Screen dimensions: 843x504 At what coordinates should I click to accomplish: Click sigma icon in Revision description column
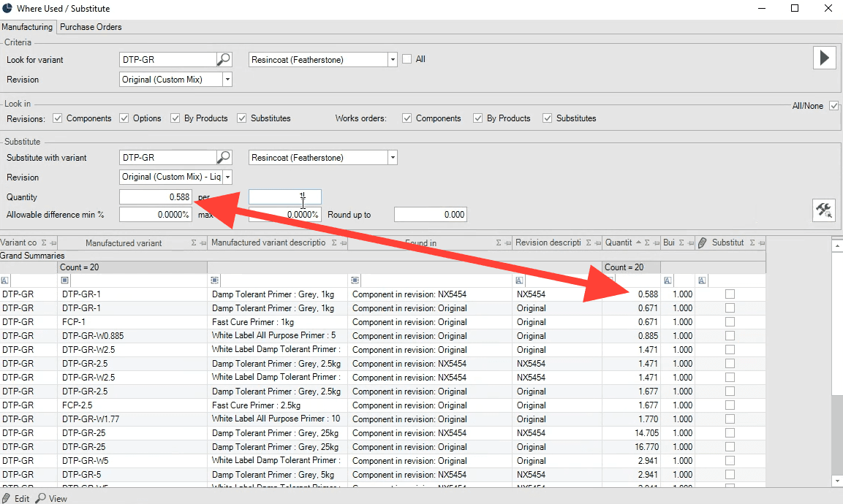[588, 243]
